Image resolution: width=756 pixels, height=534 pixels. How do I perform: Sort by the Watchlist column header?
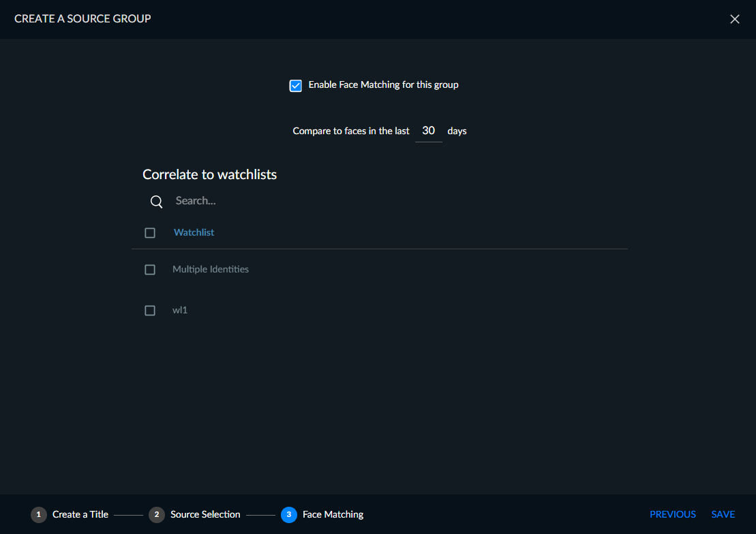[194, 232]
